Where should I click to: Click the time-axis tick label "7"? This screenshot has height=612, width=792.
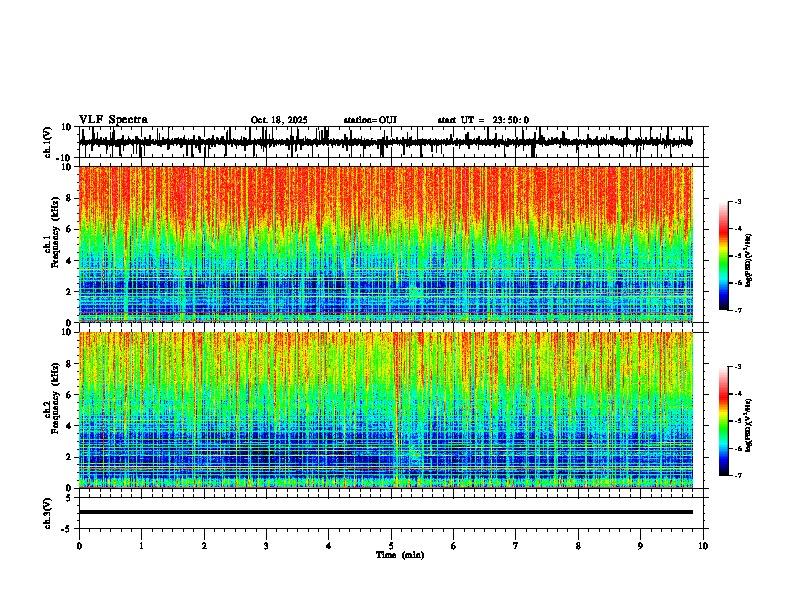(x=516, y=546)
